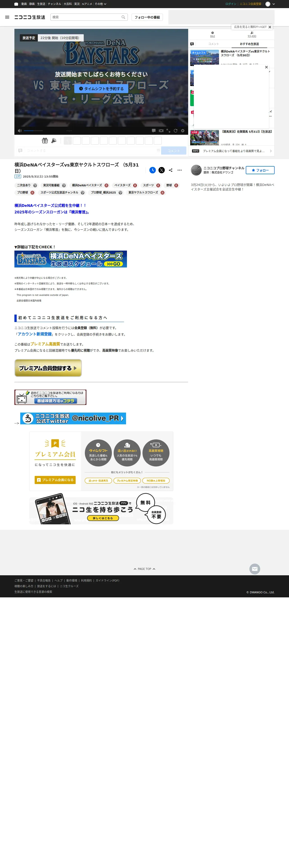This screenshot has width=289, height=868.
Task: Focus the 検索 search input field
Action: [x=86, y=17]
